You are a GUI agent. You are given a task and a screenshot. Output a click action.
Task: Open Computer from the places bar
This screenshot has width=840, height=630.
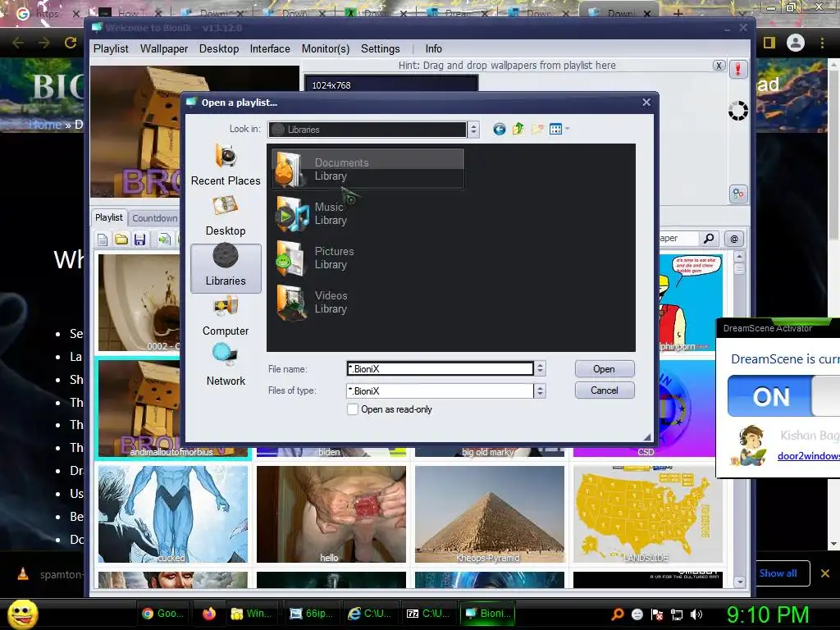pyautogui.click(x=226, y=317)
